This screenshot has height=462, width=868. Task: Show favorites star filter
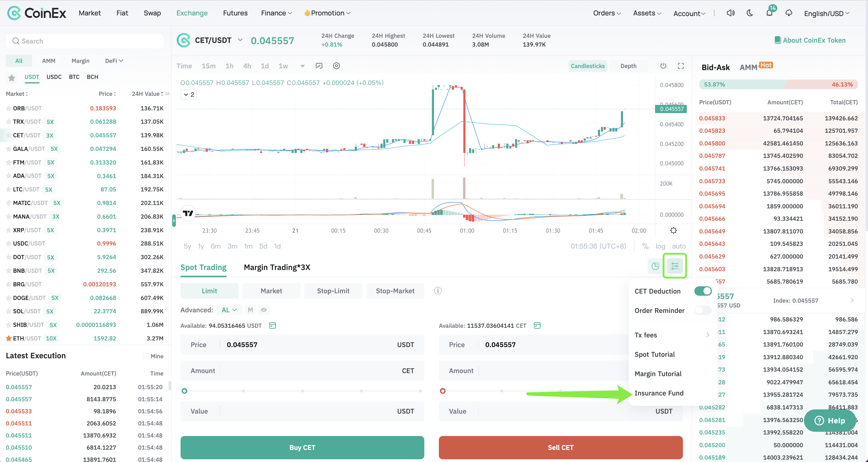pos(11,78)
